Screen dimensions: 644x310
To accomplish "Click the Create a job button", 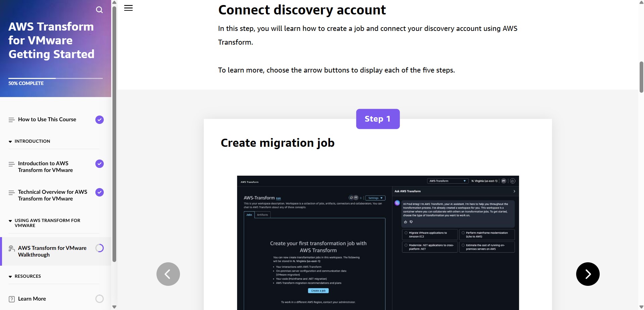I will [x=318, y=291].
